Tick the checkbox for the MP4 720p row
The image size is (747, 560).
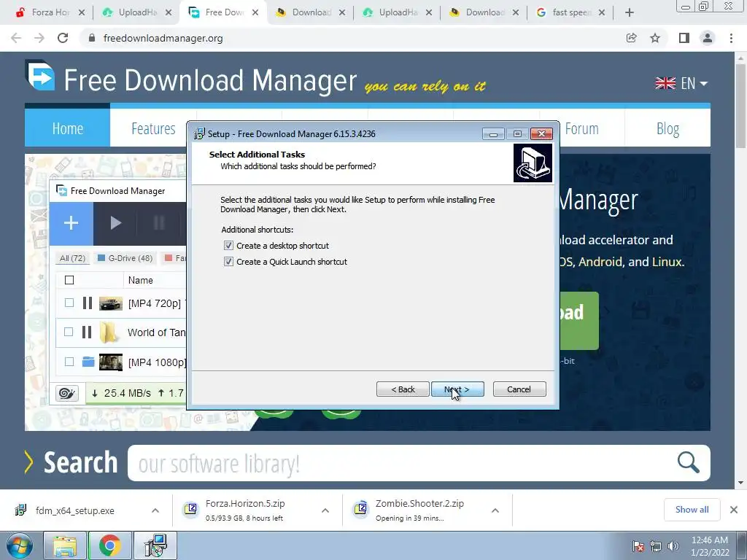(69, 303)
